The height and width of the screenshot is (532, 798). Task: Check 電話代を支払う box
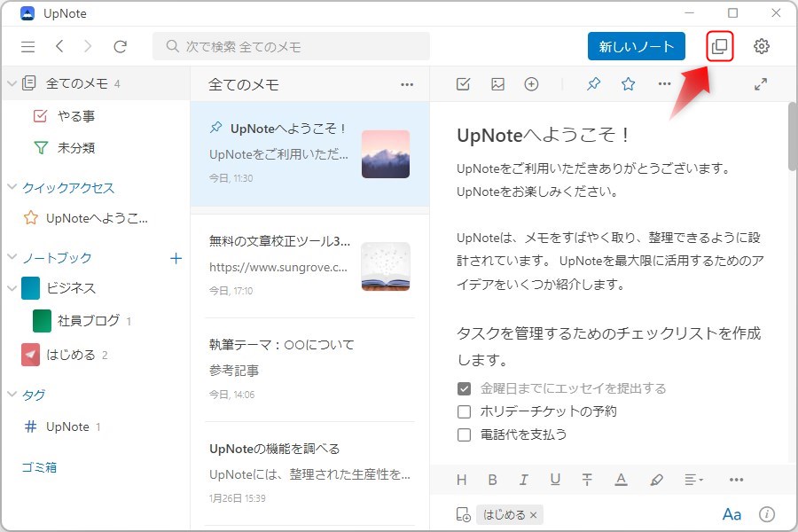[464, 434]
